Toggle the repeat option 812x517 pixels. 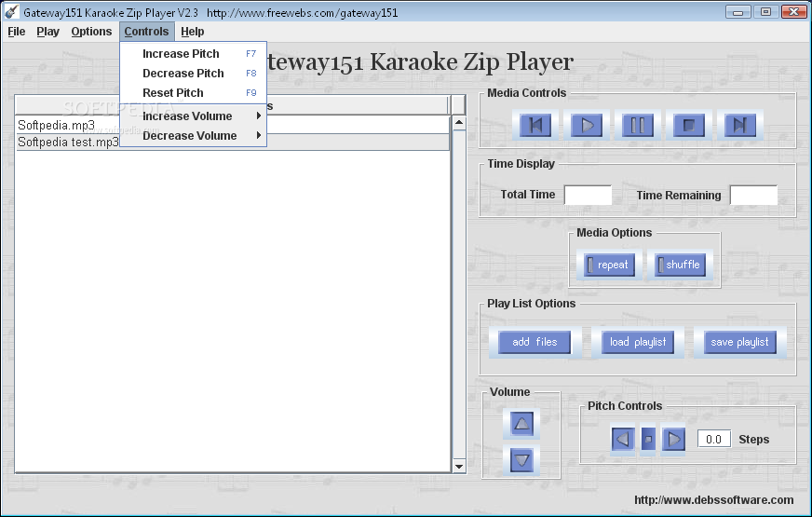pyautogui.click(x=609, y=265)
